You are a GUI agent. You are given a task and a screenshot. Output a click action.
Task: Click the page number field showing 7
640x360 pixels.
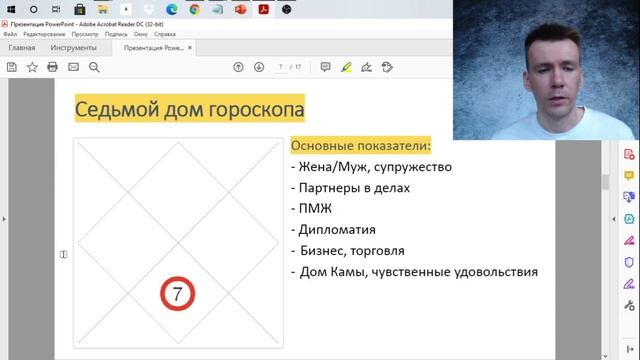(x=281, y=67)
